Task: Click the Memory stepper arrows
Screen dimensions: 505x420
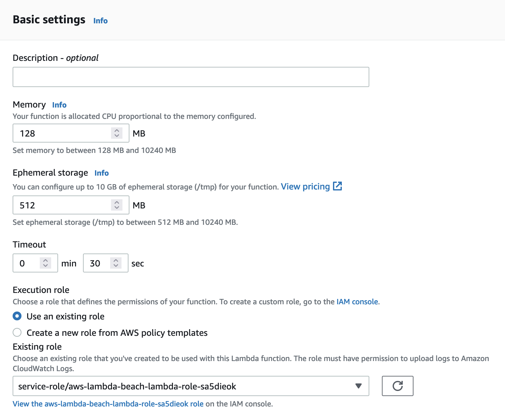Action: 117,133
